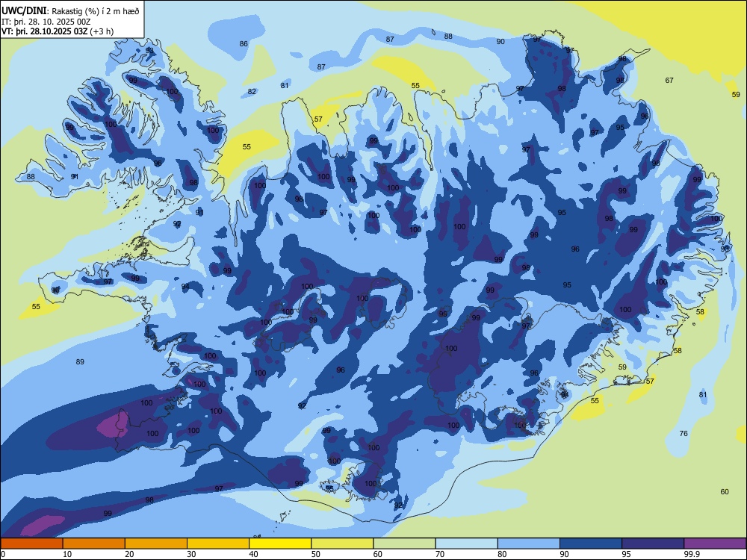The width and height of the screenshot is (747, 560).
Task: Pick the yellow-green 50–60 legend swatch
Action: pos(342,544)
